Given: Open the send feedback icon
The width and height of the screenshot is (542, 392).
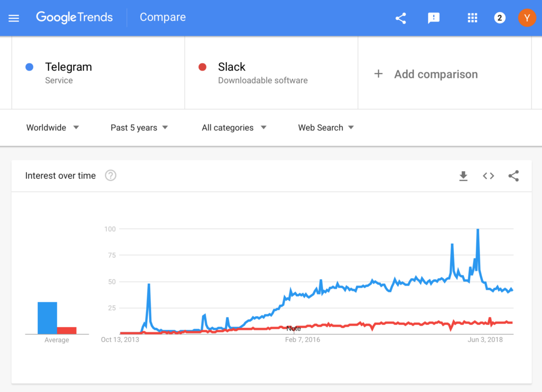Looking at the screenshot, I should pos(434,18).
